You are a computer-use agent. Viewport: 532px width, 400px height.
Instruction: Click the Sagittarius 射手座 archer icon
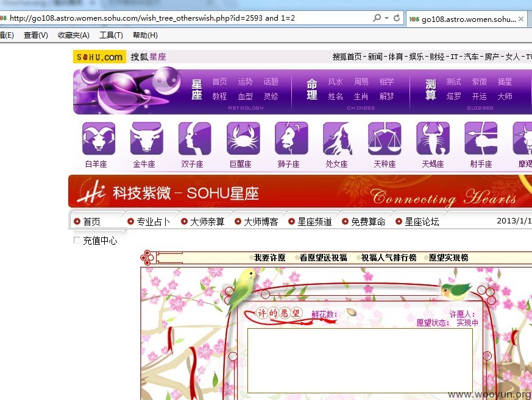point(481,138)
